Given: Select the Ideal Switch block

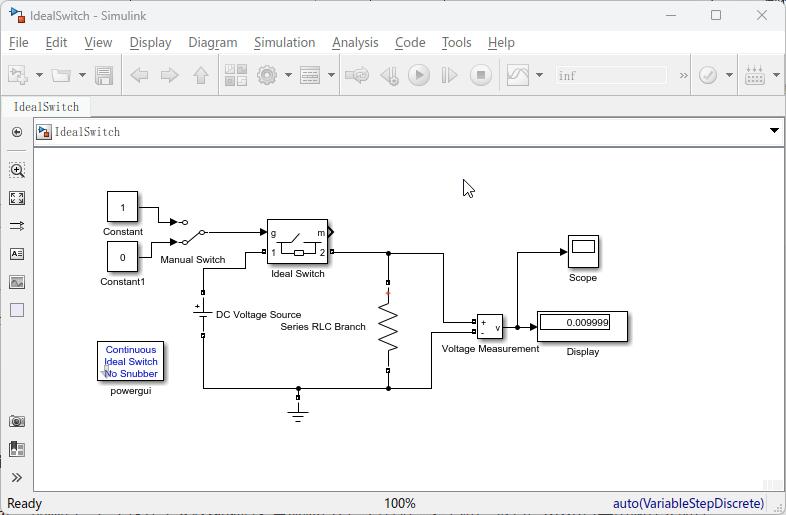Looking at the screenshot, I should (298, 242).
